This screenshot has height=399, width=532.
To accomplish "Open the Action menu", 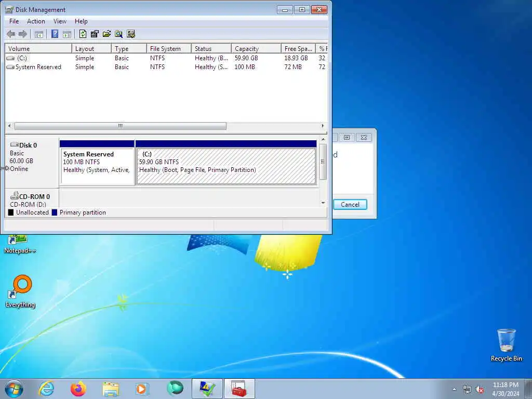I will 36,21.
